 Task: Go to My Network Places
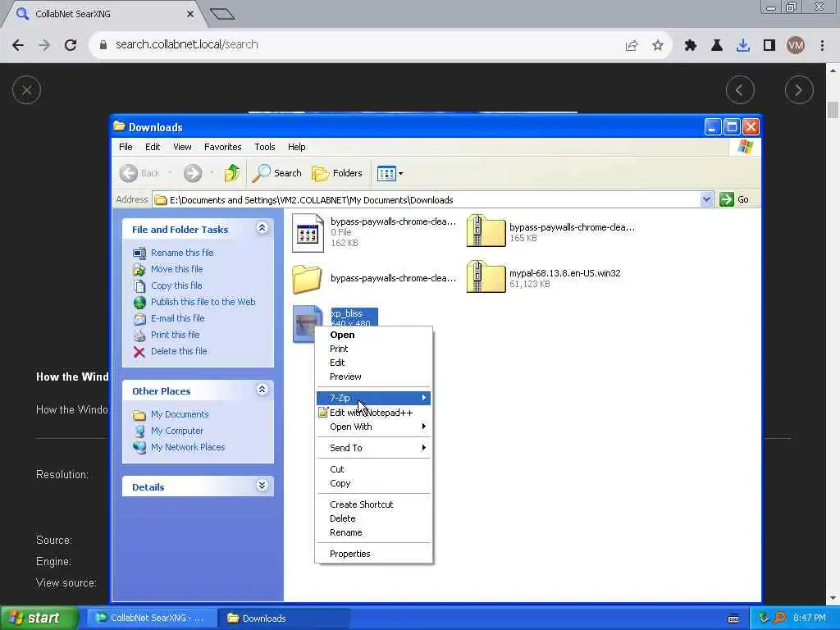point(188,447)
